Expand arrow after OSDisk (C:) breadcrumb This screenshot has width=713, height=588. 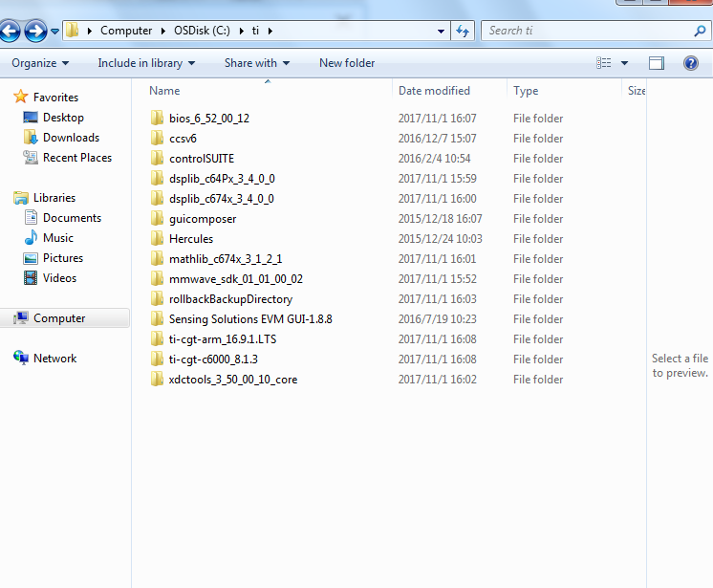point(242,31)
